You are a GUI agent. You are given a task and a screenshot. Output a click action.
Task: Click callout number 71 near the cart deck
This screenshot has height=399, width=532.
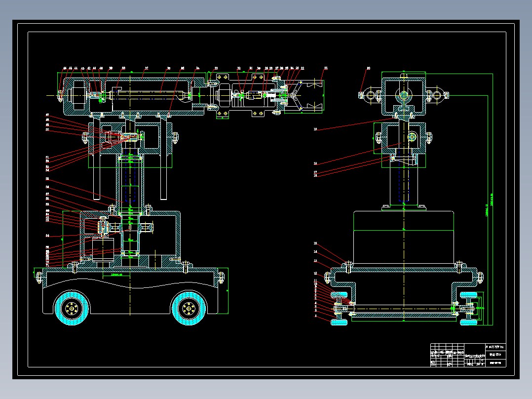point(47,265)
